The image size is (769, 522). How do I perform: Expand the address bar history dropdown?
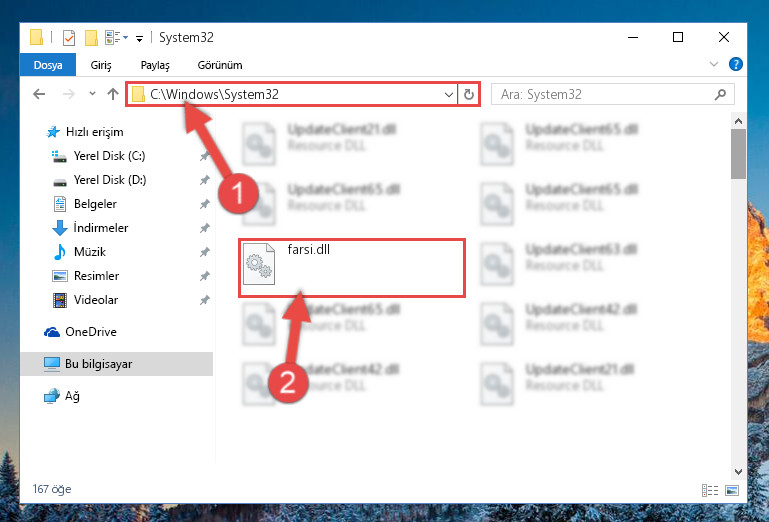[x=448, y=94]
